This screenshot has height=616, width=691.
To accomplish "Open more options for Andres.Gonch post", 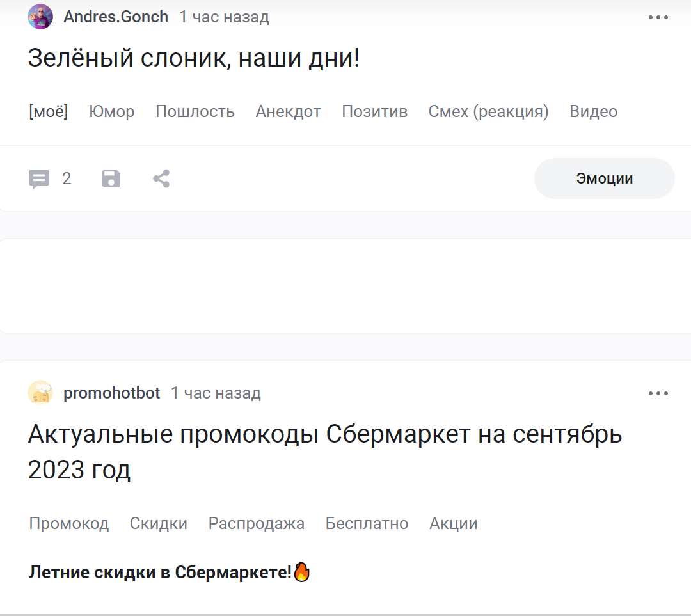I will point(658,17).
